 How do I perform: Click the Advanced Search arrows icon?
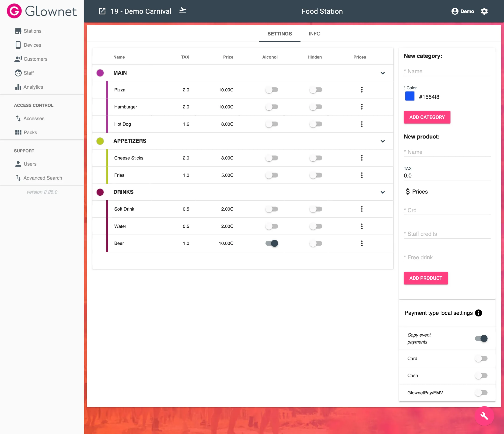[x=18, y=178]
